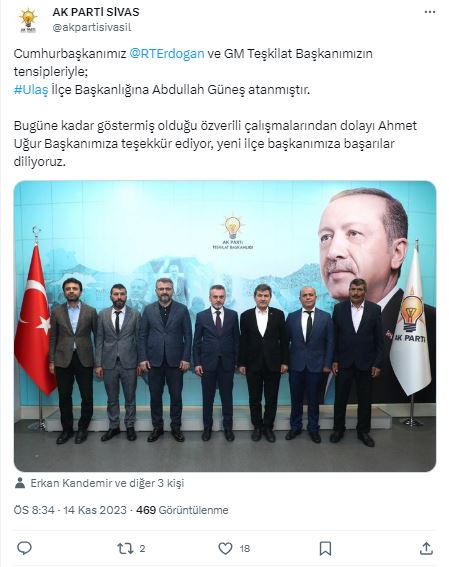Click the like count 18
This screenshot has height=567, width=449.
point(245,549)
